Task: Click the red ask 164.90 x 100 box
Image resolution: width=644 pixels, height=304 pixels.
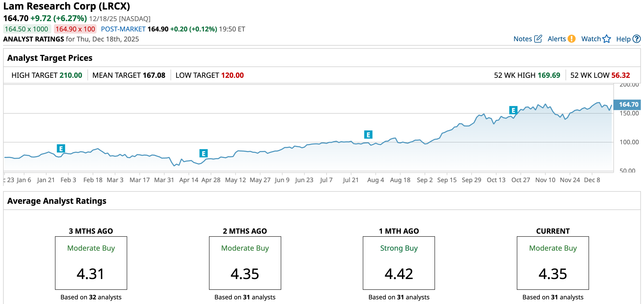Action: [75, 29]
